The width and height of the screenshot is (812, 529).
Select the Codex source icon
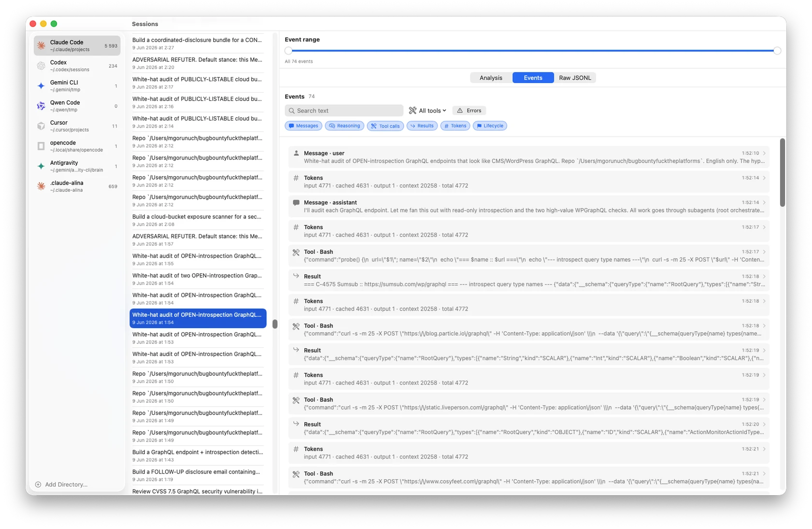tap(41, 66)
